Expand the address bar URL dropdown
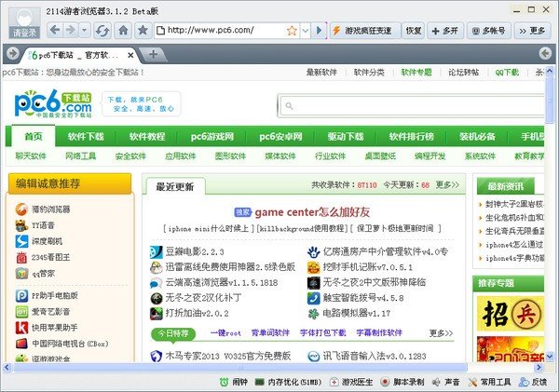The height and width of the screenshot is (392, 559). click(306, 31)
